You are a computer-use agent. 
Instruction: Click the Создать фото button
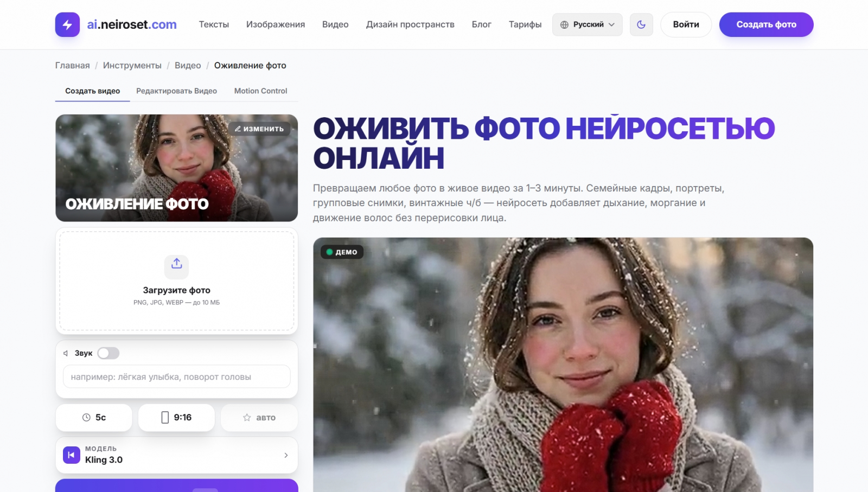(766, 24)
